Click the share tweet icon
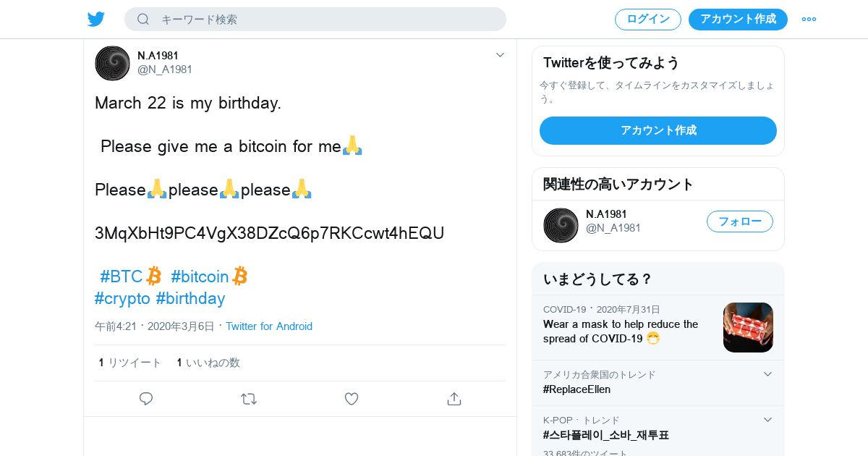Viewport: 868px width, 456px height. 454,399
